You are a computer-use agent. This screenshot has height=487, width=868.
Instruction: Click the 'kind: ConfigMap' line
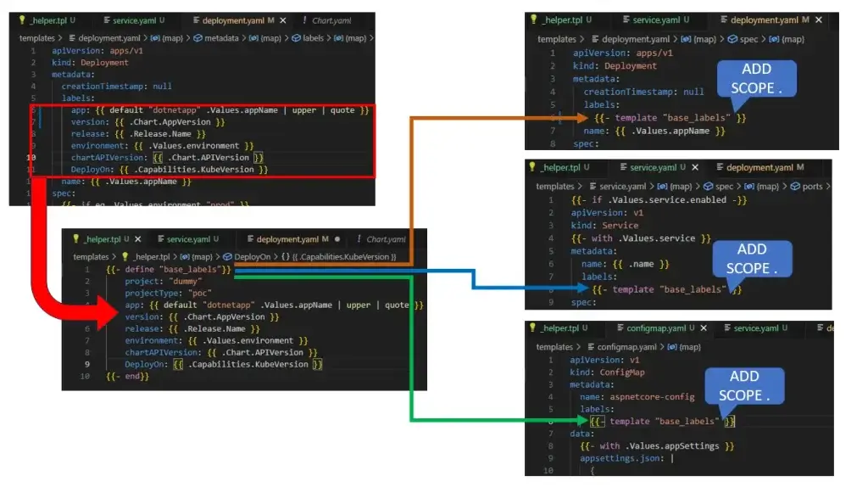pyautogui.click(x=607, y=372)
